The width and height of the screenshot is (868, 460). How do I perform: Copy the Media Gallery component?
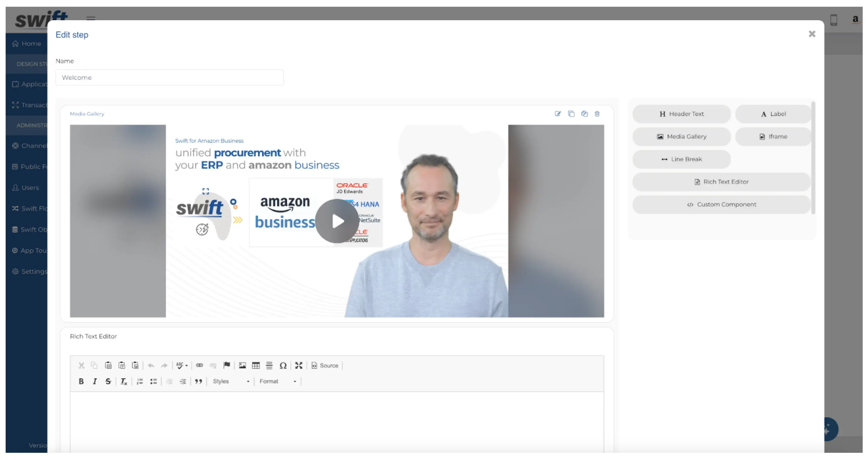pos(571,114)
